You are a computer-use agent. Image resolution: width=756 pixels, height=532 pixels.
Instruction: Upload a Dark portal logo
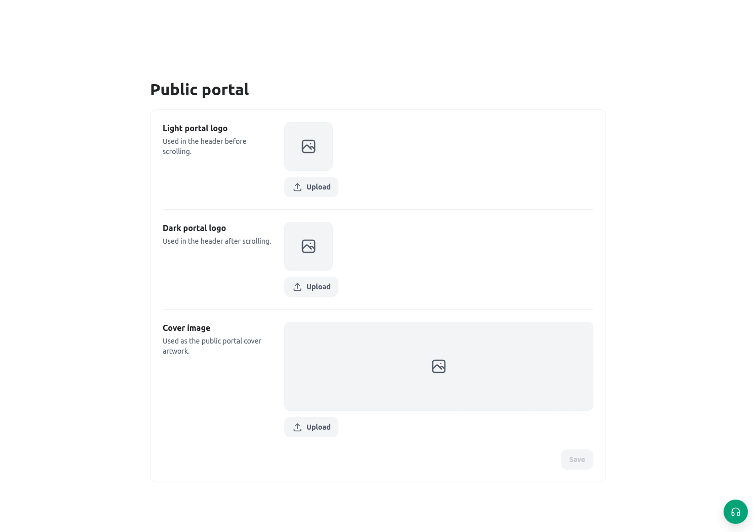click(311, 287)
